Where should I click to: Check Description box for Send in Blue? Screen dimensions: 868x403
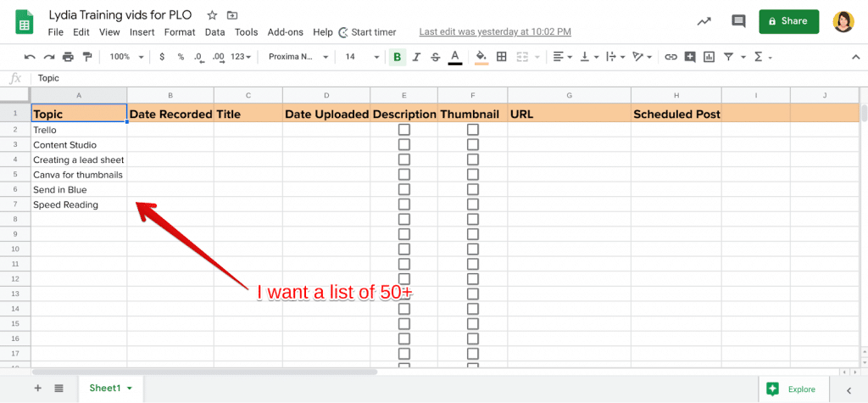(404, 189)
